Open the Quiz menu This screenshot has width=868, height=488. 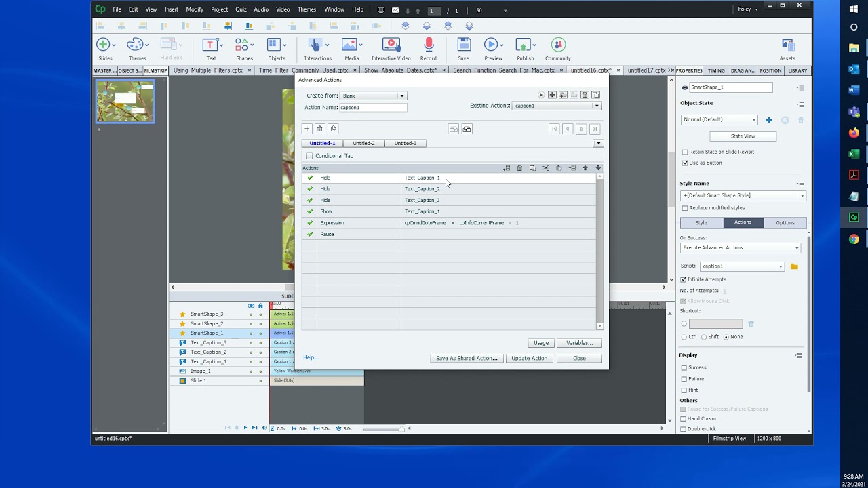[x=241, y=9]
